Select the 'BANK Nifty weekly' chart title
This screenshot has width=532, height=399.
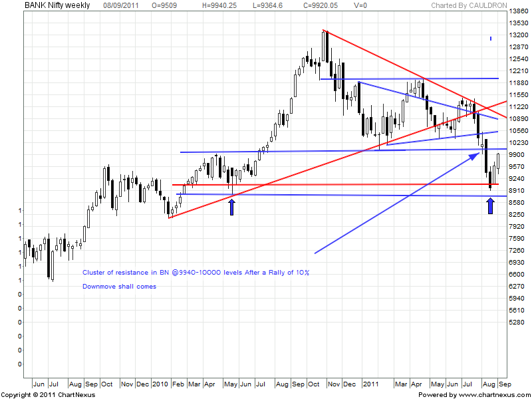[58, 5]
